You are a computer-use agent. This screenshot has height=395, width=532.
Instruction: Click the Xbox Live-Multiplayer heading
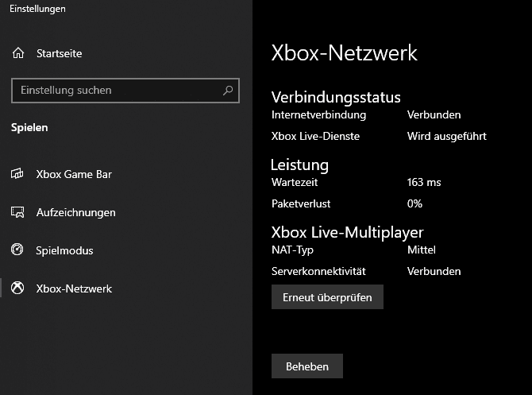pos(348,233)
